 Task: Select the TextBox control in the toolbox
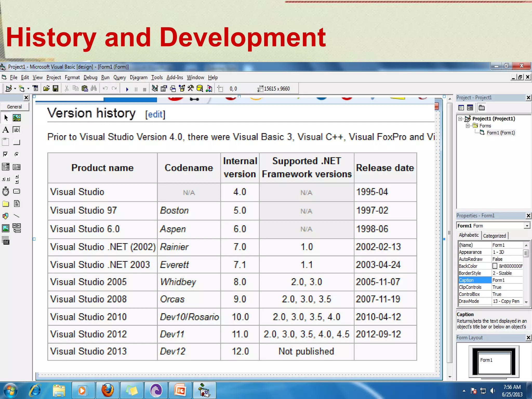coord(17,130)
